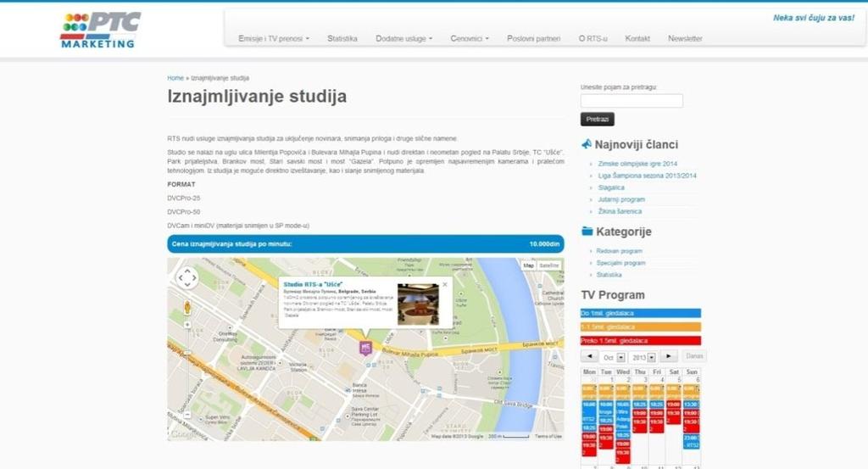Click the search term input field
868x469 pixels.
[x=632, y=100]
